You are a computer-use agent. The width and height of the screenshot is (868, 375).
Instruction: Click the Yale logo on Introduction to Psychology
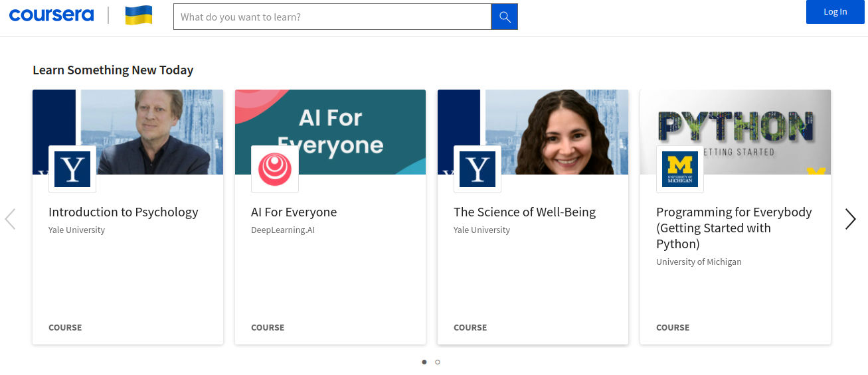72,169
